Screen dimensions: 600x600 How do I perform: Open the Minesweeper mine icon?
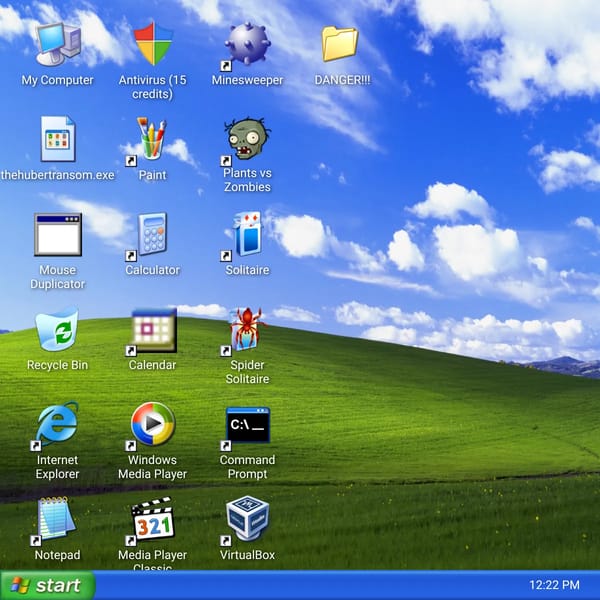[x=247, y=43]
